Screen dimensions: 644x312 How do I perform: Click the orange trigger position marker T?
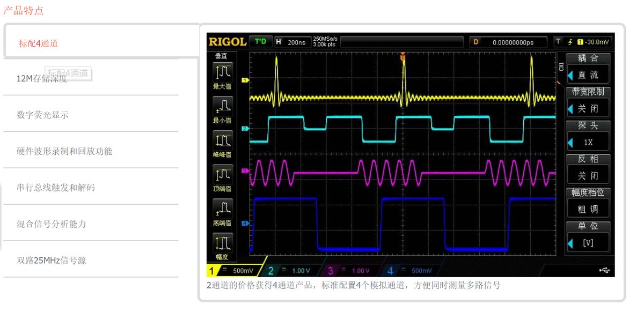403,56
